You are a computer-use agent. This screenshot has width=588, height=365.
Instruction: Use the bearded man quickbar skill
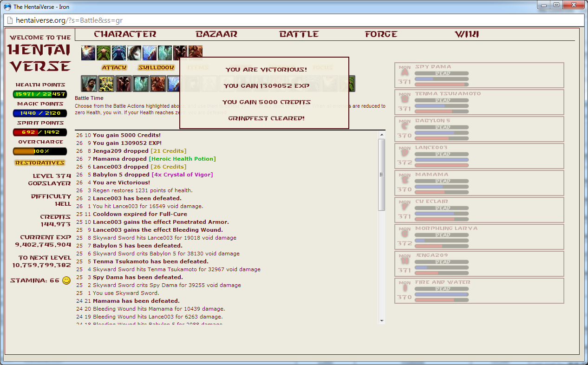click(89, 84)
